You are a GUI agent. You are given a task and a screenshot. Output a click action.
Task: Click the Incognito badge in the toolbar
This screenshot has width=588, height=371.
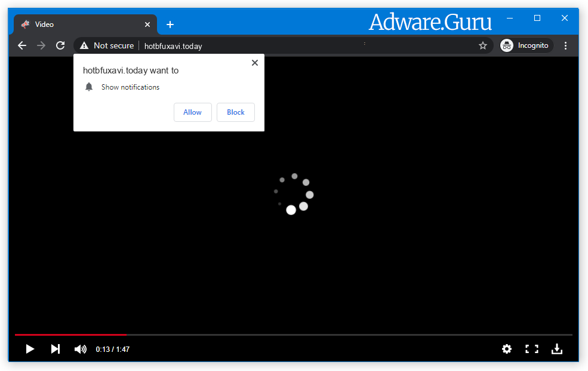[x=525, y=45]
